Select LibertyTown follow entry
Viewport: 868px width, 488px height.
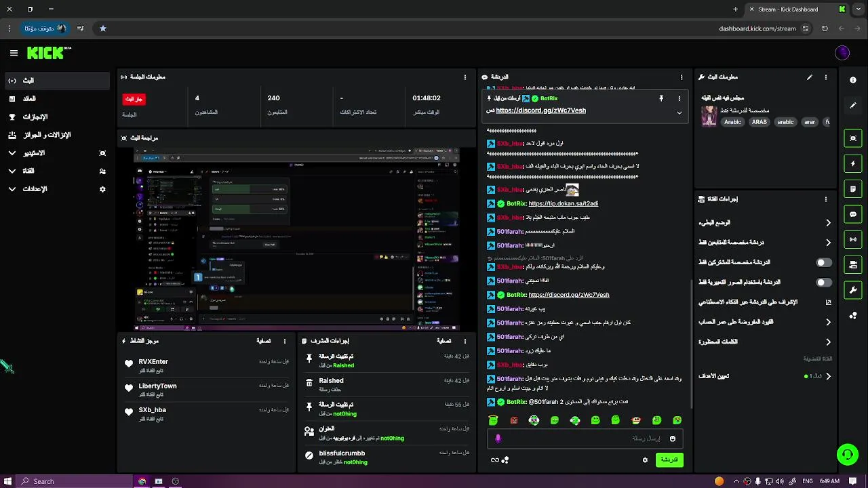point(207,390)
